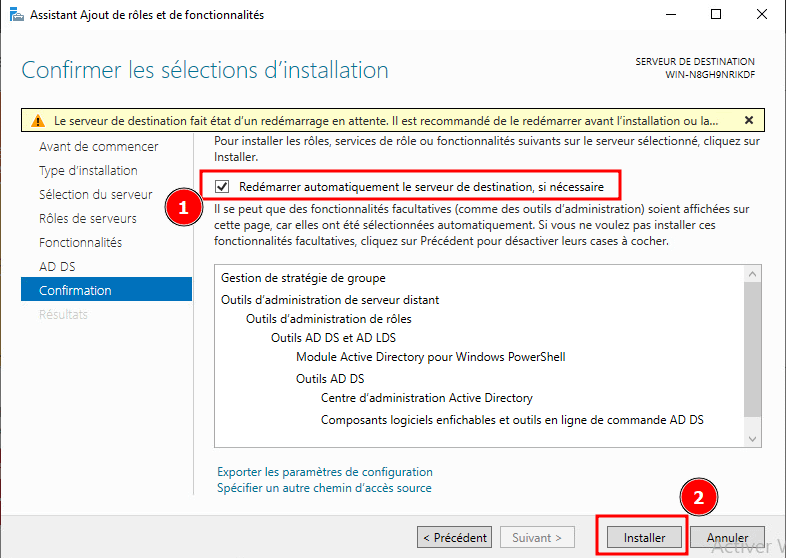
Task: Dismiss the pending restart warning banner
Action: (749, 121)
